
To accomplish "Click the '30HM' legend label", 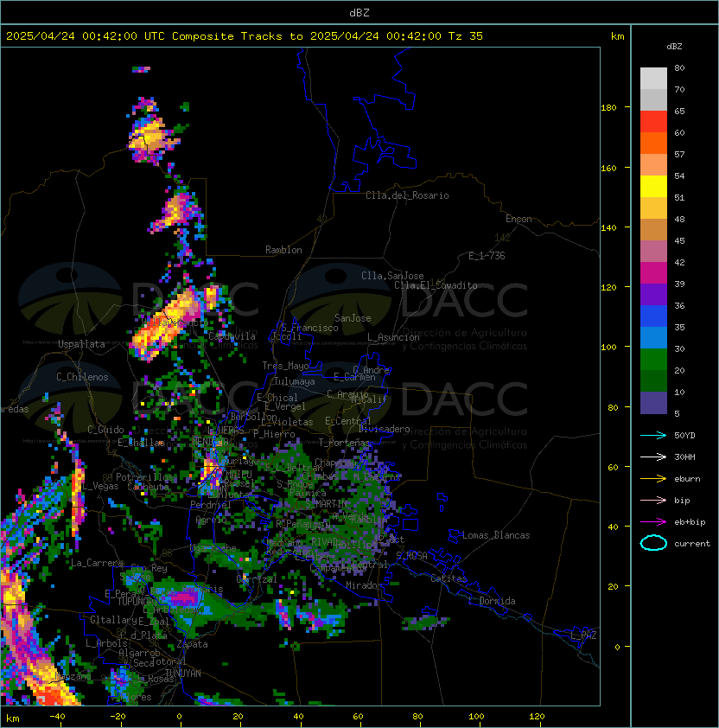I will coord(684,457).
